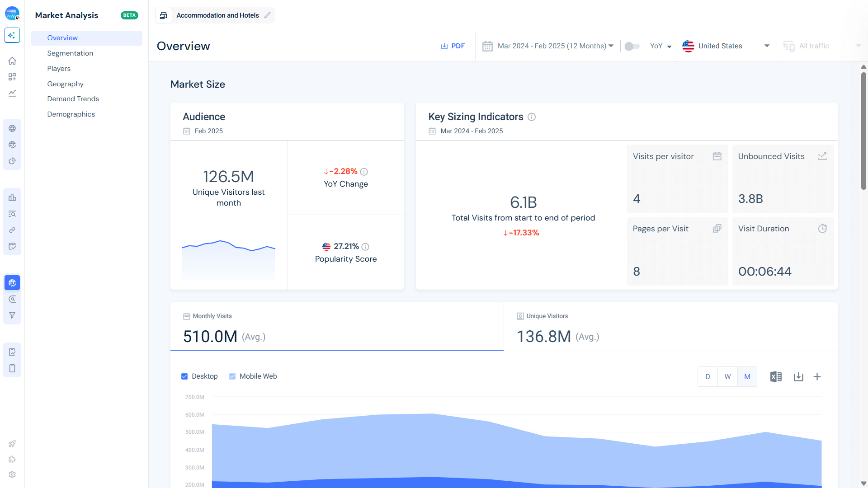Screen dimensions: 868x488
Task: Click the funnel icon in left sidebar
Action: (x=12, y=315)
